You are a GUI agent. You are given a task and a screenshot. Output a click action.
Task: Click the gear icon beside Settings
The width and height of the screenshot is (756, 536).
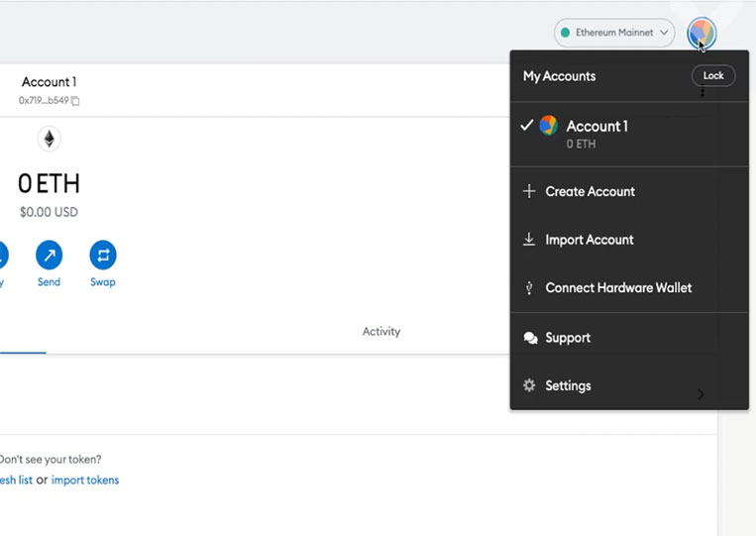tap(529, 385)
